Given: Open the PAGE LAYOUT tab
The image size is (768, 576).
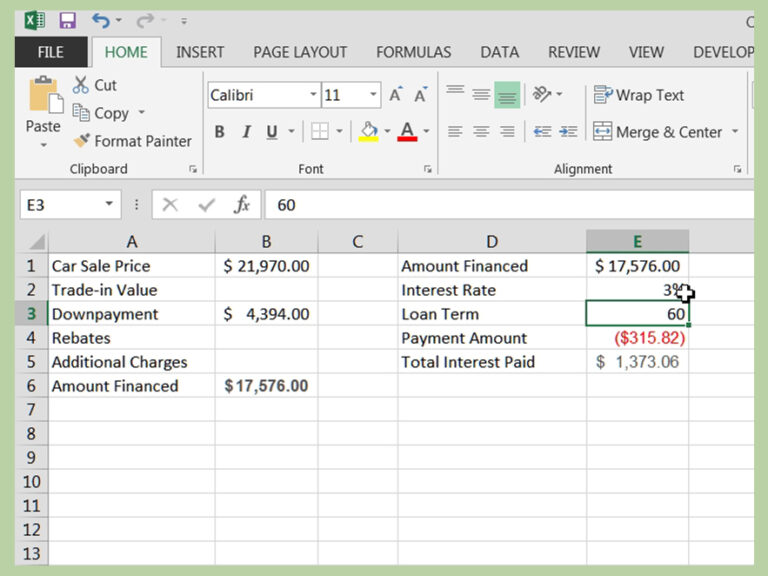Looking at the screenshot, I should click(300, 52).
